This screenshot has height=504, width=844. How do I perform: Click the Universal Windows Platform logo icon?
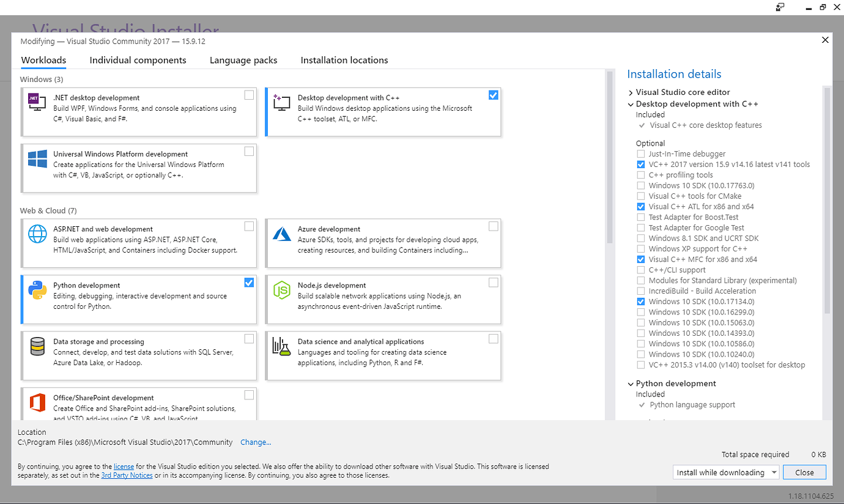(x=37, y=159)
